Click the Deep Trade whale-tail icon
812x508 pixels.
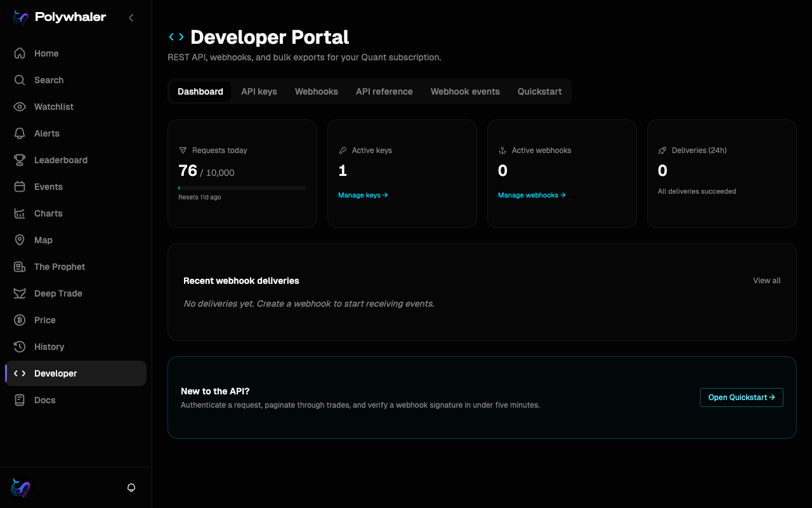[20, 293]
